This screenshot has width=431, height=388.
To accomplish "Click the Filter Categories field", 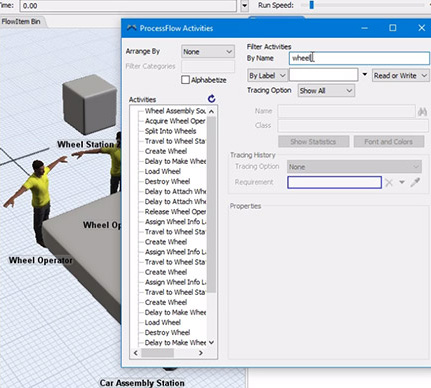I will click(x=208, y=66).
